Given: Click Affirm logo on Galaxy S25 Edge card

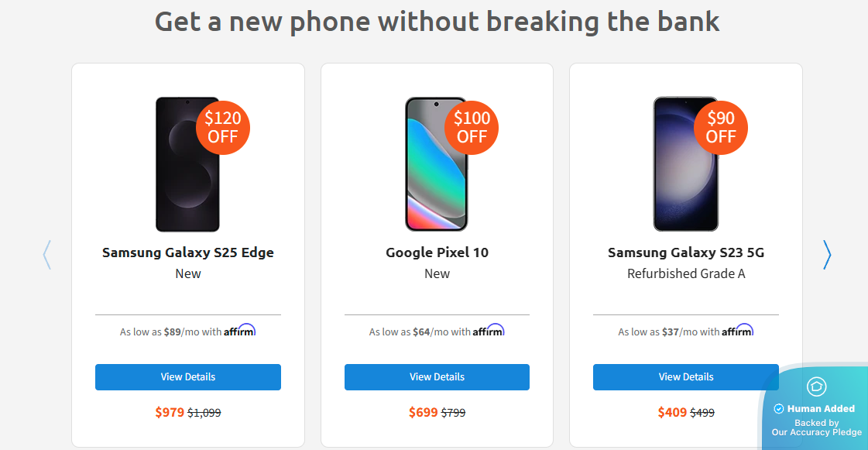Looking at the screenshot, I should pos(239,331).
